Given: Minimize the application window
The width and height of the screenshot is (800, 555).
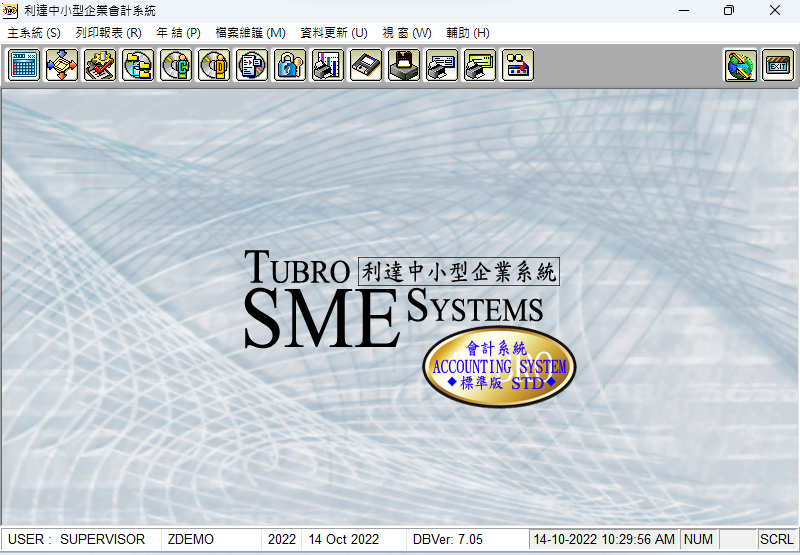Looking at the screenshot, I should coord(684,10).
